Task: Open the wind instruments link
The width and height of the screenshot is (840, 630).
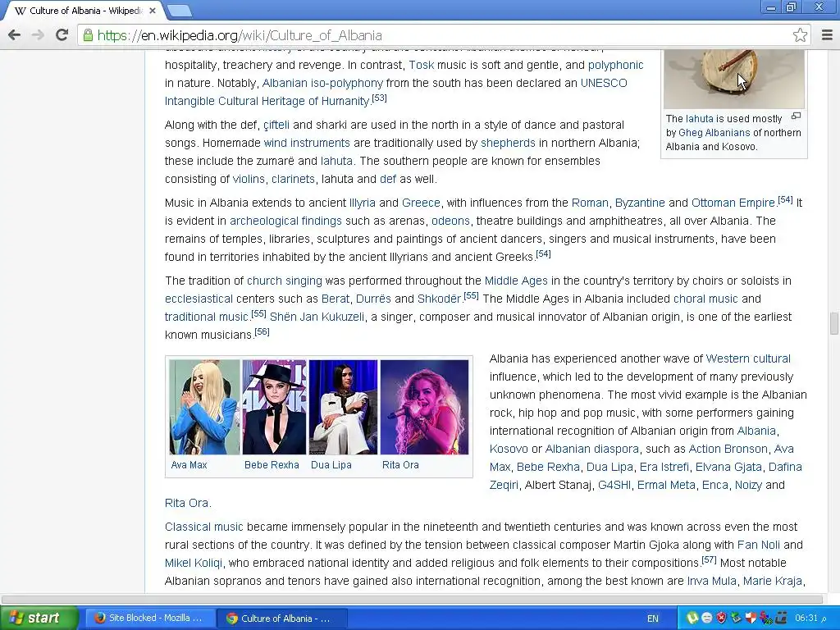Action: click(307, 143)
